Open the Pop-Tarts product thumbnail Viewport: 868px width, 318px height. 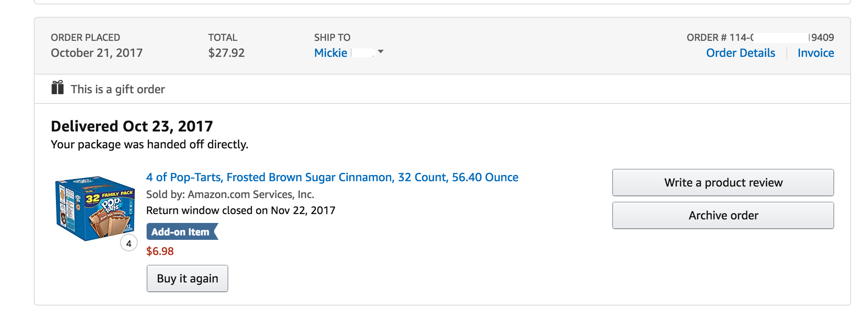(x=95, y=209)
